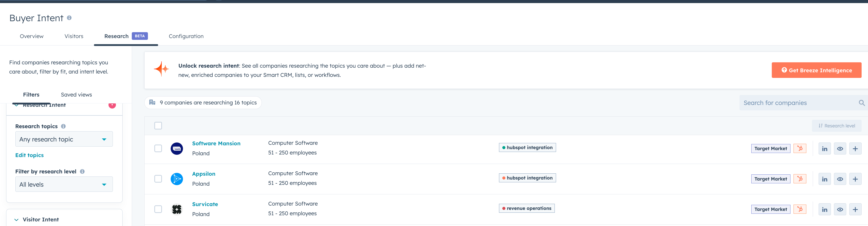868x226 pixels.
Task: Add Appsilon with plus icon
Action: [855, 179]
